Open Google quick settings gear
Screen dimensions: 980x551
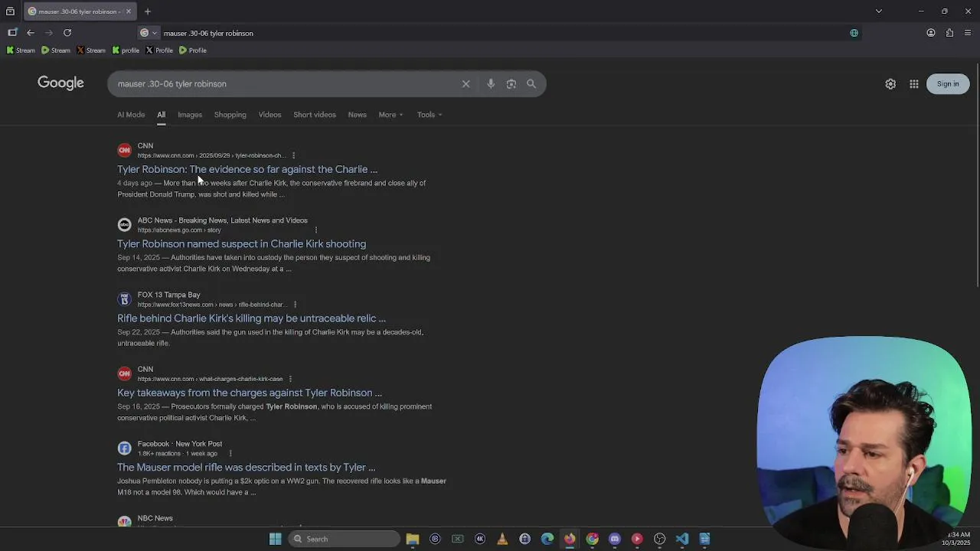pyautogui.click(x=890, y=84)
